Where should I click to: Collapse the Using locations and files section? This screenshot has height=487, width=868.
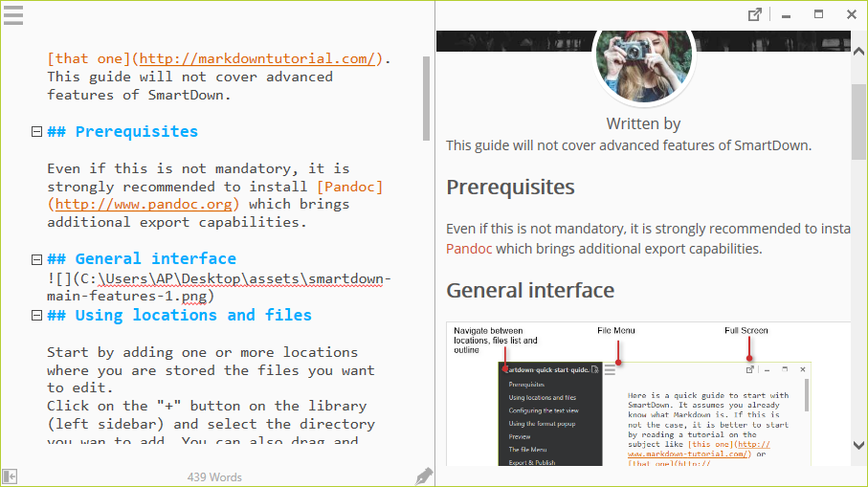click(36, 316)
